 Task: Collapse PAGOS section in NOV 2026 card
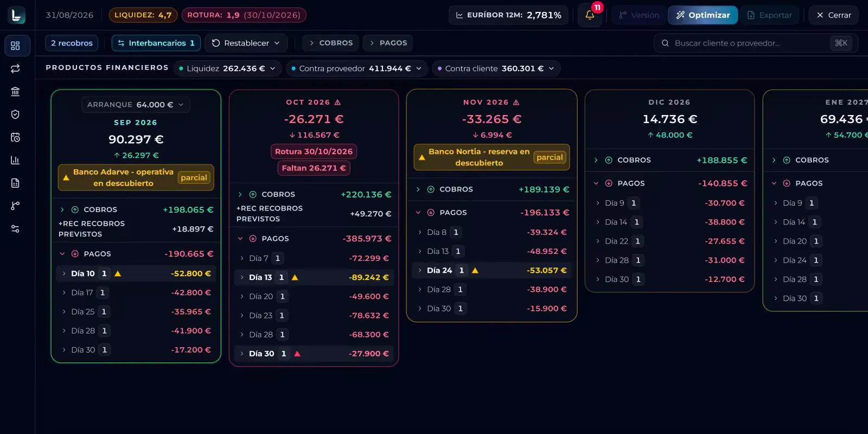coord(492,213)
